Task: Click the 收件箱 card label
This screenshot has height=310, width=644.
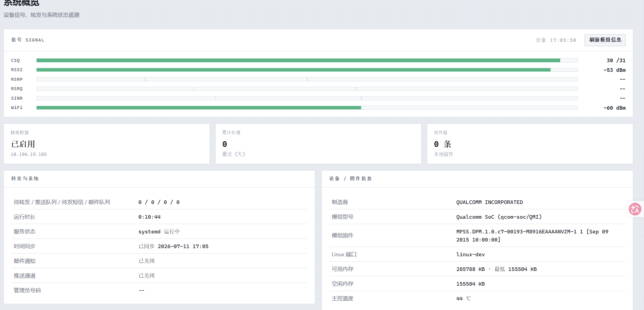Action: point(440,132)
